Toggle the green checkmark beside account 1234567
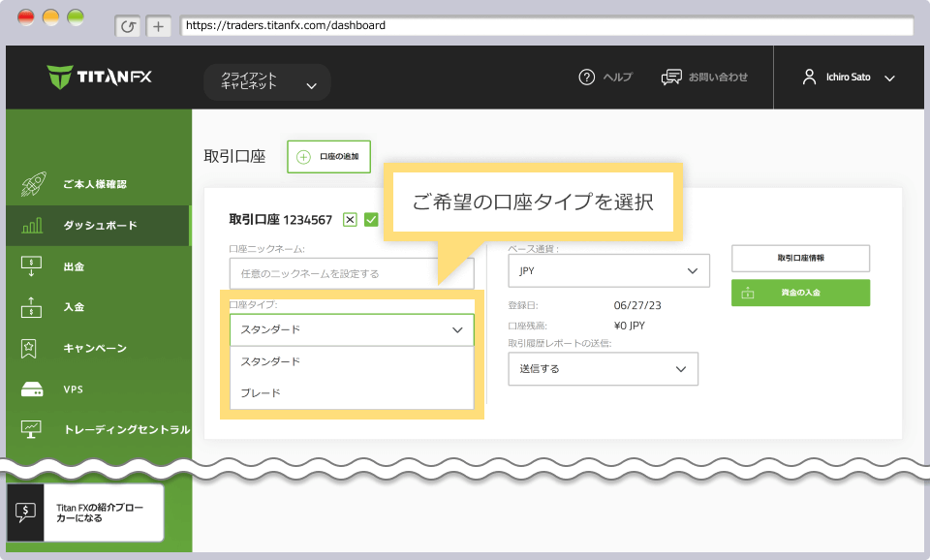This screenshot has height=560, width=930. (x=371, y=220)
